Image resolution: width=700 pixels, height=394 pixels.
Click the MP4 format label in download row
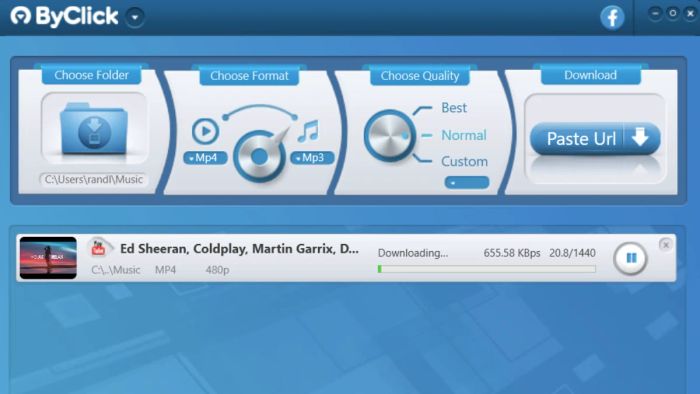tap(166, 270)
